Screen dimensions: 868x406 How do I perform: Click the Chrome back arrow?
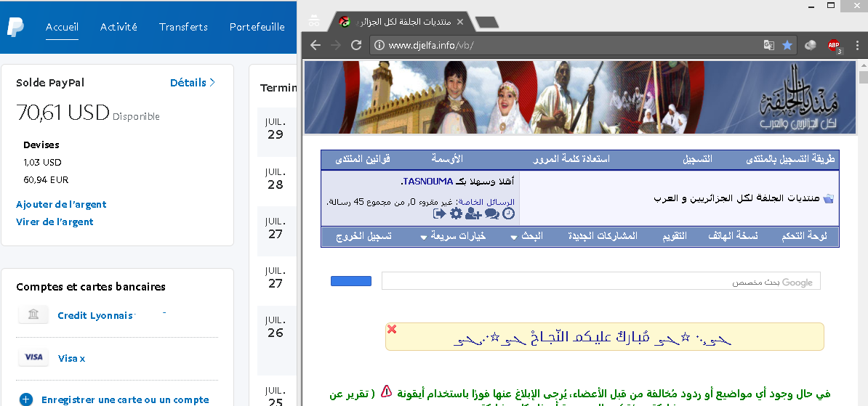[x=316, y=45]
